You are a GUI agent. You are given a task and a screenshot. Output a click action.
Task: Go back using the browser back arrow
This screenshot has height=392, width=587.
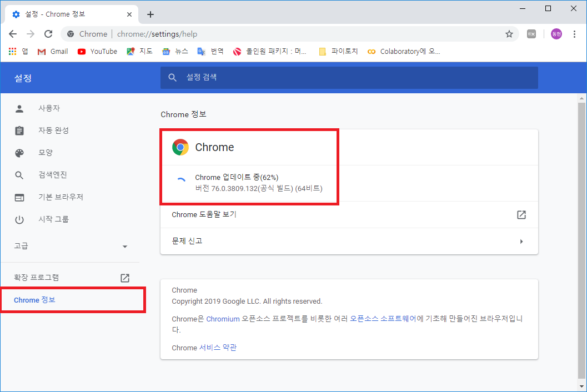click(x=13, y=34)
